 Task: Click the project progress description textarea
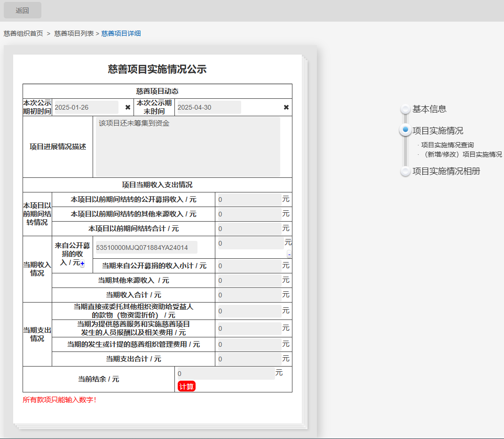point(188,147)
